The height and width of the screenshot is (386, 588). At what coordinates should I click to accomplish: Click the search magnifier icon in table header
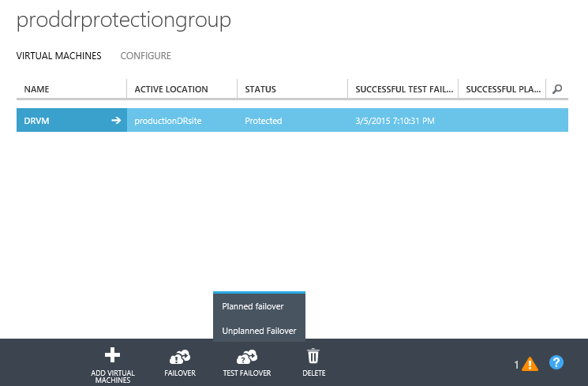557,89
